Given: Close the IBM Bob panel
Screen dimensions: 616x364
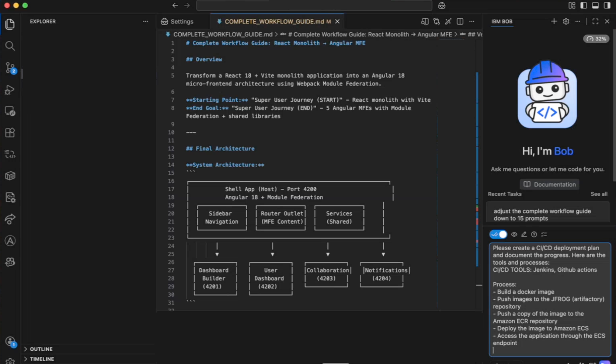Looking at the screenshot, I should click(x=607, y=21).
